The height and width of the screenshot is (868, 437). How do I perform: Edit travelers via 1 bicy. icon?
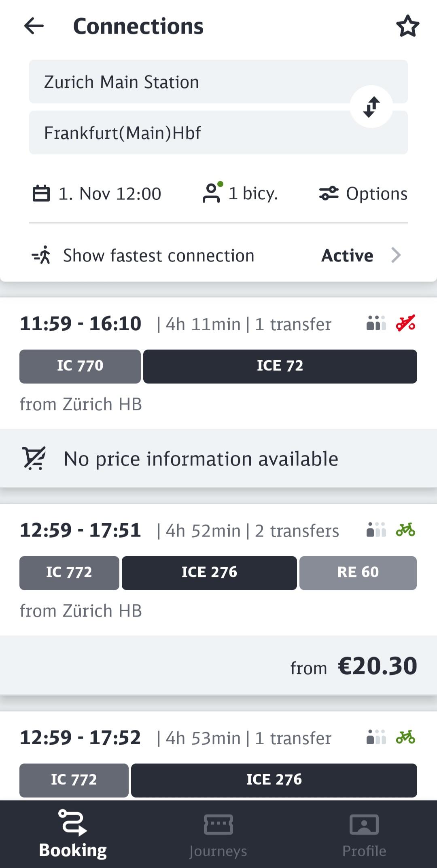coord(240,193)
